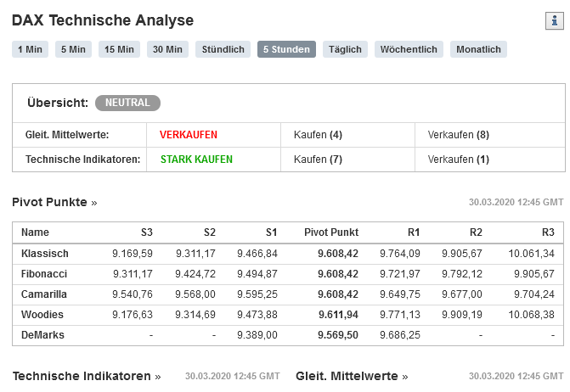Click the Pivot Punkte timestamp 30.03.2020 12:45 GMT

tap(516, 202)
